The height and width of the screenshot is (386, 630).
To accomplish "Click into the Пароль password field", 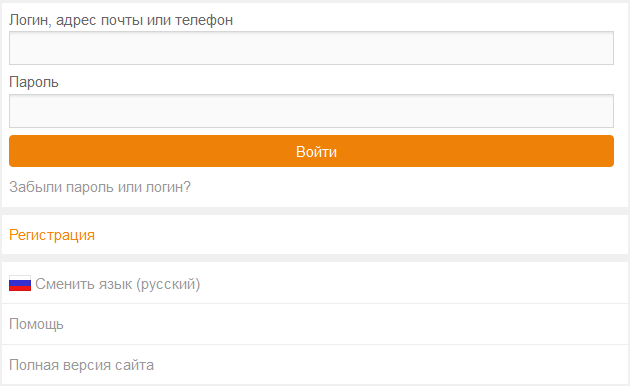I will click(x=311, y=111).
